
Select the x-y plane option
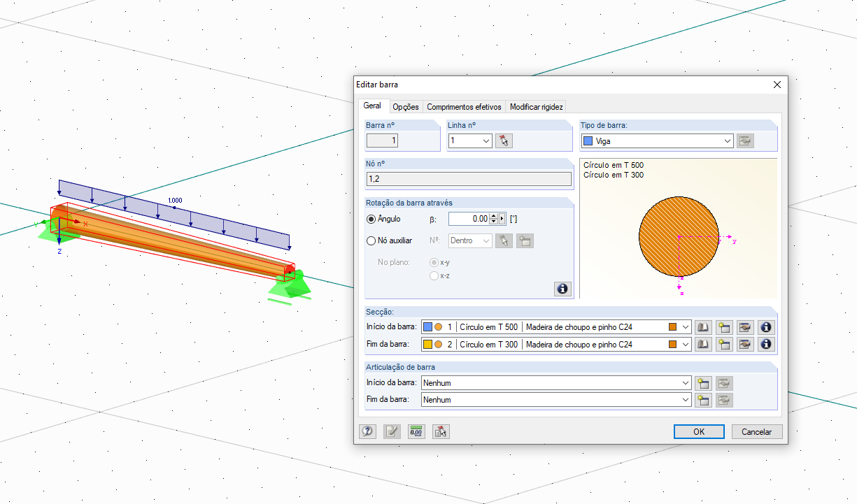tap(433, 262)
